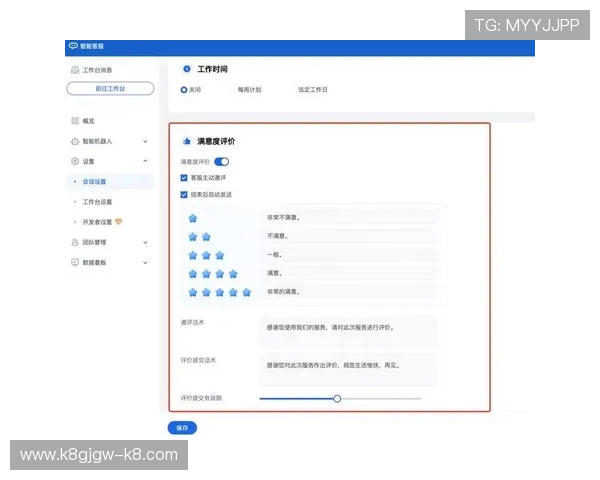The image size is (600, 480).
Task: Click the 工作台消息 inbox icon
Action: click(x=75, y=70)
